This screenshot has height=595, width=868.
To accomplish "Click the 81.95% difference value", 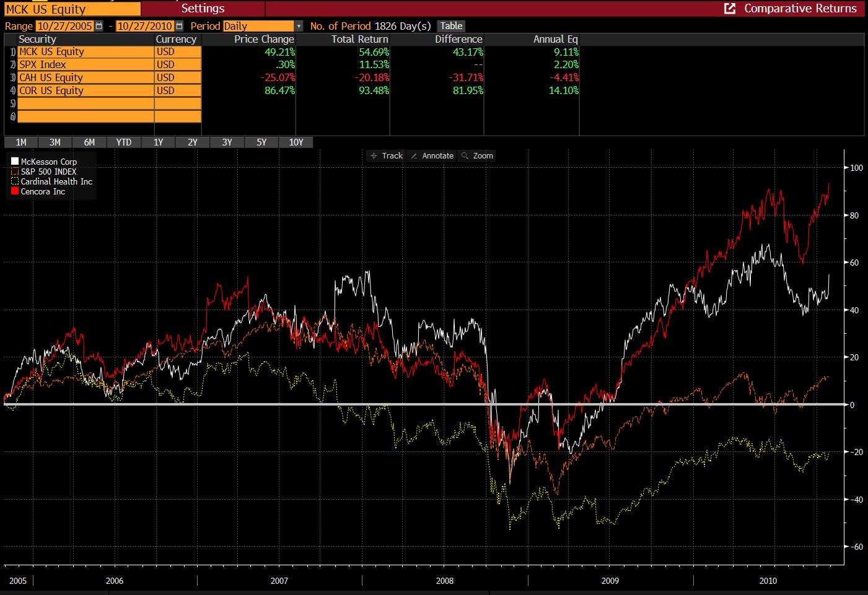I will (x=468, y=90).
